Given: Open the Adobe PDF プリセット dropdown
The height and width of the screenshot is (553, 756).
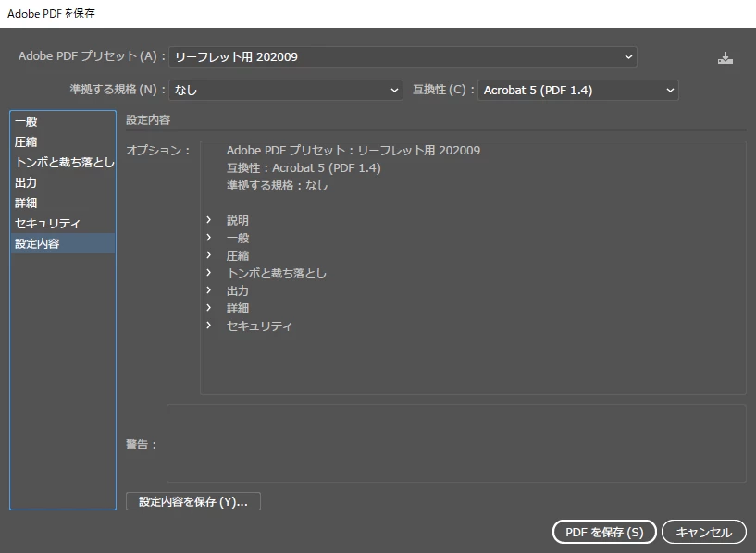Looking at the screenshot, I should tap(403, 56).
